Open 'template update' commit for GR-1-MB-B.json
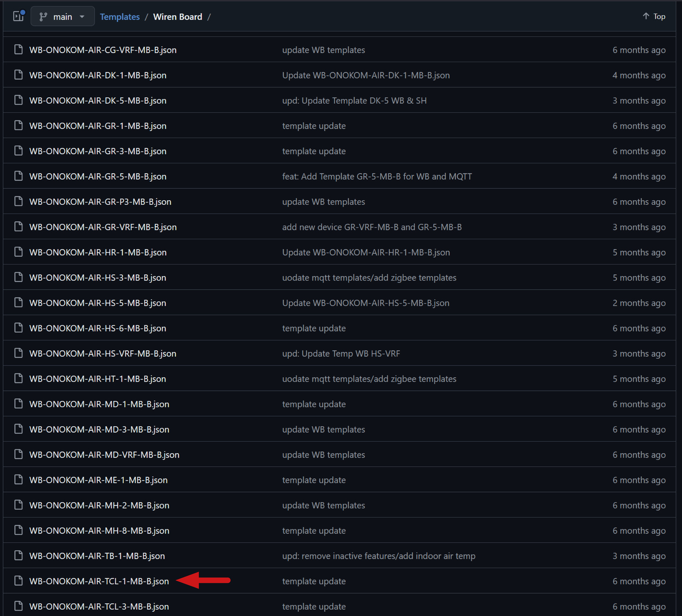 point(314,126)
